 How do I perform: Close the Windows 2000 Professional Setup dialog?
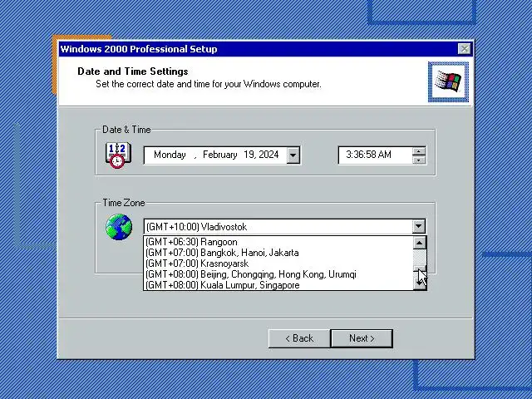(464, 49)
